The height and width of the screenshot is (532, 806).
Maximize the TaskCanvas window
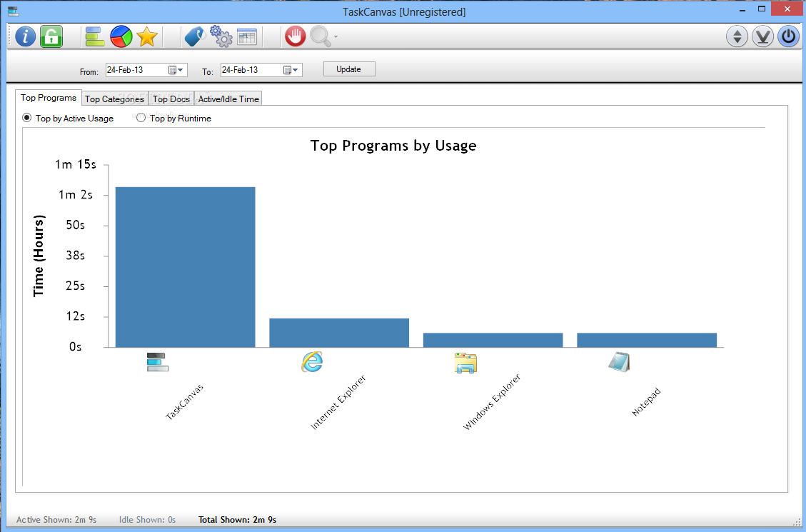click(762, 9)
